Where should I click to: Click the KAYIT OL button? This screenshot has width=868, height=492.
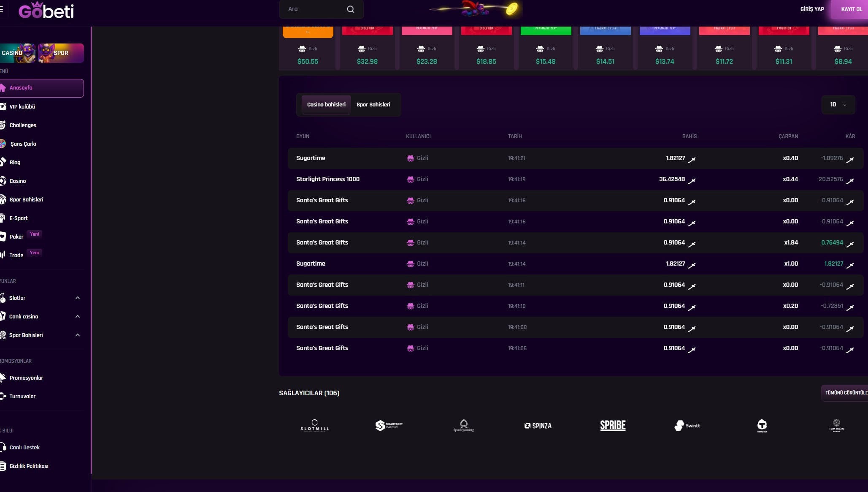coord(851,9)
